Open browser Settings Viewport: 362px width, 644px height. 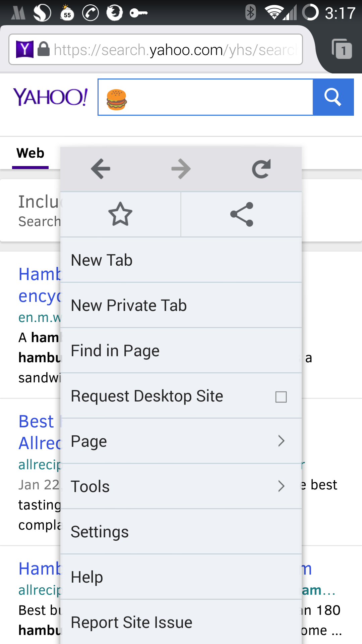(x=181, y=532)
